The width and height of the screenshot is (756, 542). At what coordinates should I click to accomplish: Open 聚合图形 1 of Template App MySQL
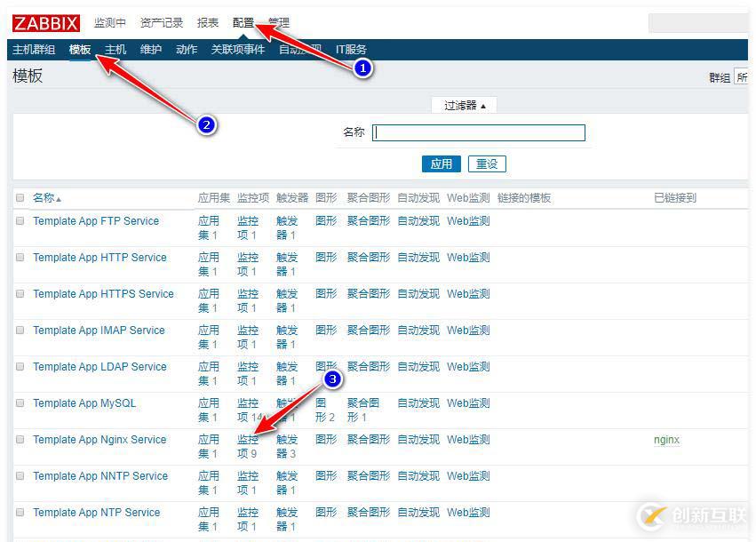pos(363,410)
